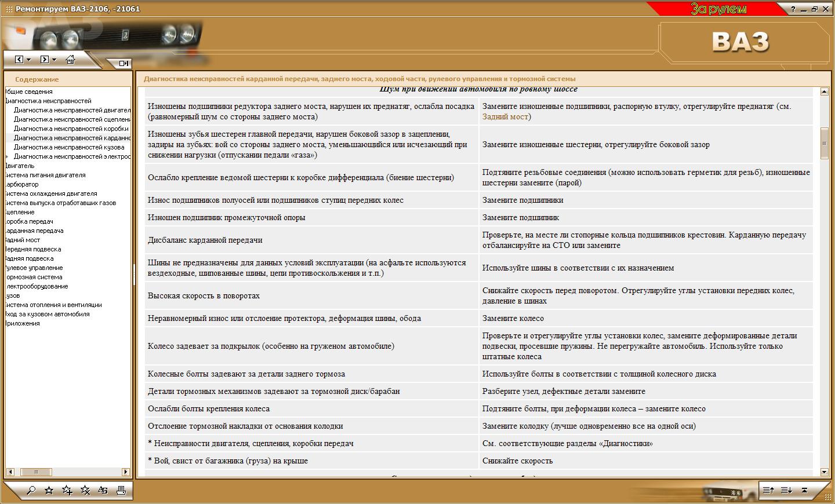Select Диагностика неисправностей in the contents tree

[48, 101]
